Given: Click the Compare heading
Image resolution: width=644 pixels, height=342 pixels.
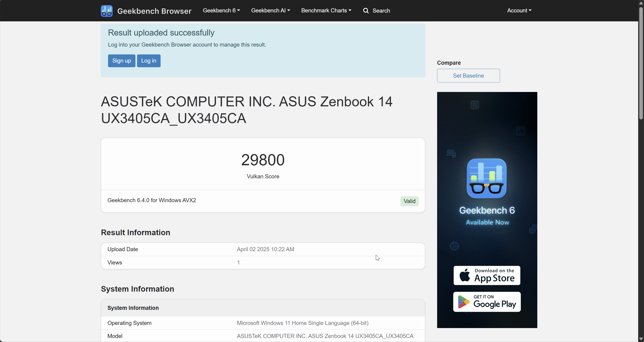Looking at the screenshot, I should click(x=449, y=63).
